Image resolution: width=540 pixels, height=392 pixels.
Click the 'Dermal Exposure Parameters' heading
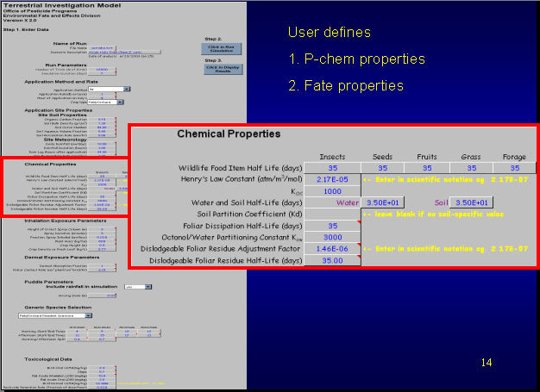click(x=62, y=258)
